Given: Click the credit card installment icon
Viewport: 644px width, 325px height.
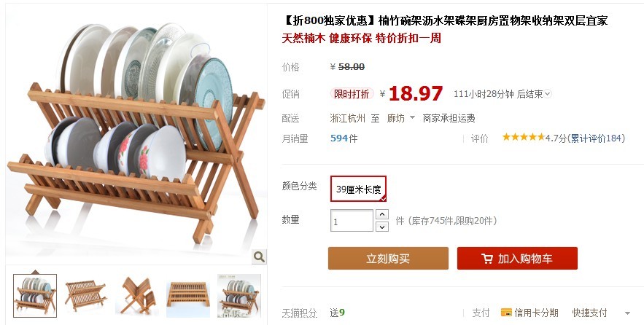Looking at the screenshot, I should click(x=506, y=313).
